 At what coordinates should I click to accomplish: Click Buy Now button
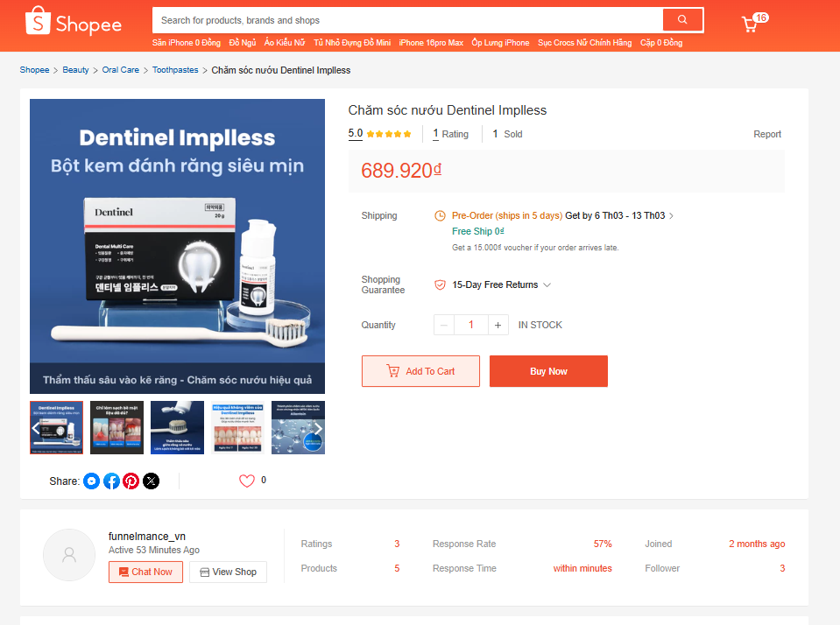pyautogui.click(x=548, y=371)
